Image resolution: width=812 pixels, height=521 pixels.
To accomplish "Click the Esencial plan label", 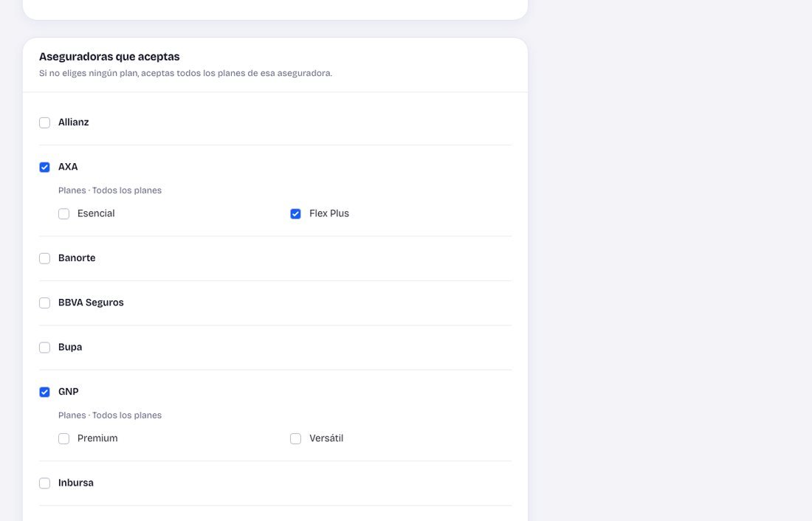I will pyautogui.click(x=96, y=213).
